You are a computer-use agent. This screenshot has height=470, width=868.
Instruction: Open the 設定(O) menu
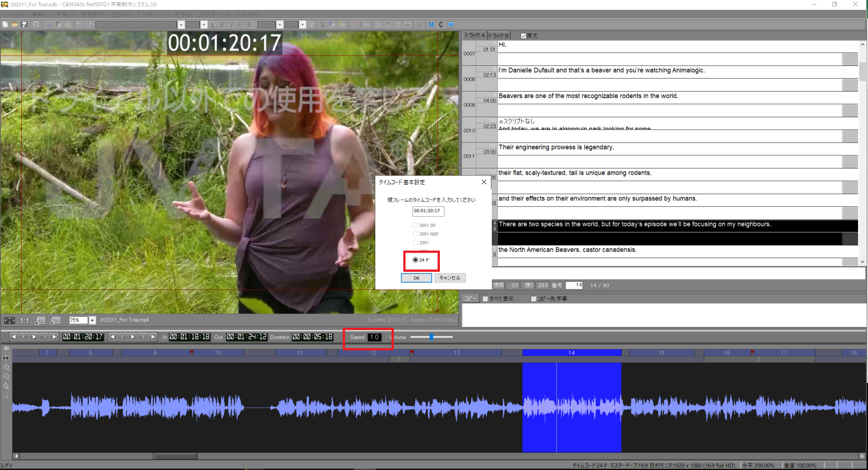(x=121, y=14)
